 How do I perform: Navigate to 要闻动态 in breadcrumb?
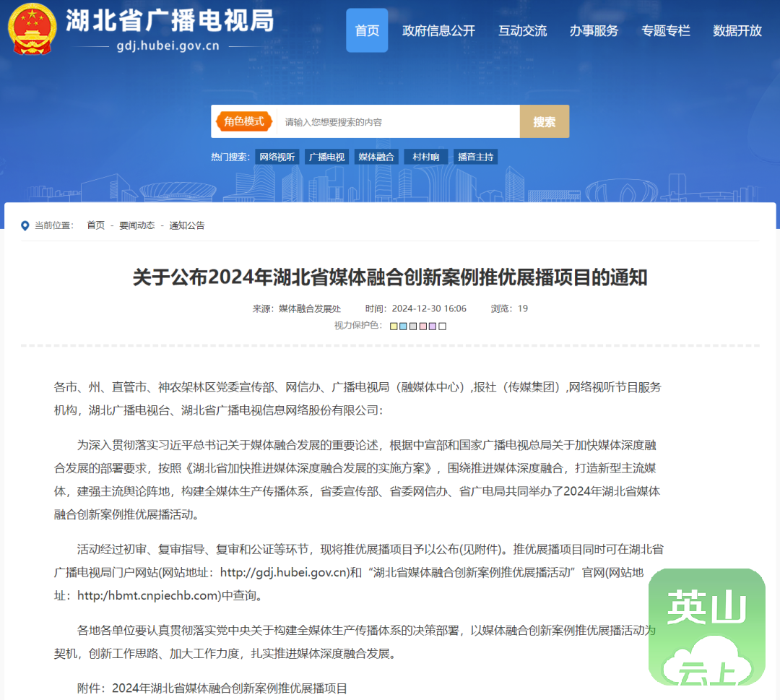coord(137,225)
